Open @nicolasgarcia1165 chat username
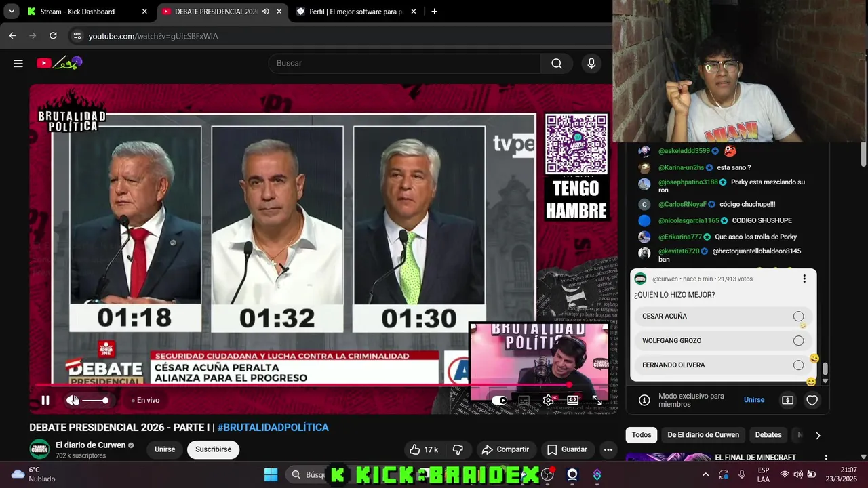868x488 pixels. point(689,220)
